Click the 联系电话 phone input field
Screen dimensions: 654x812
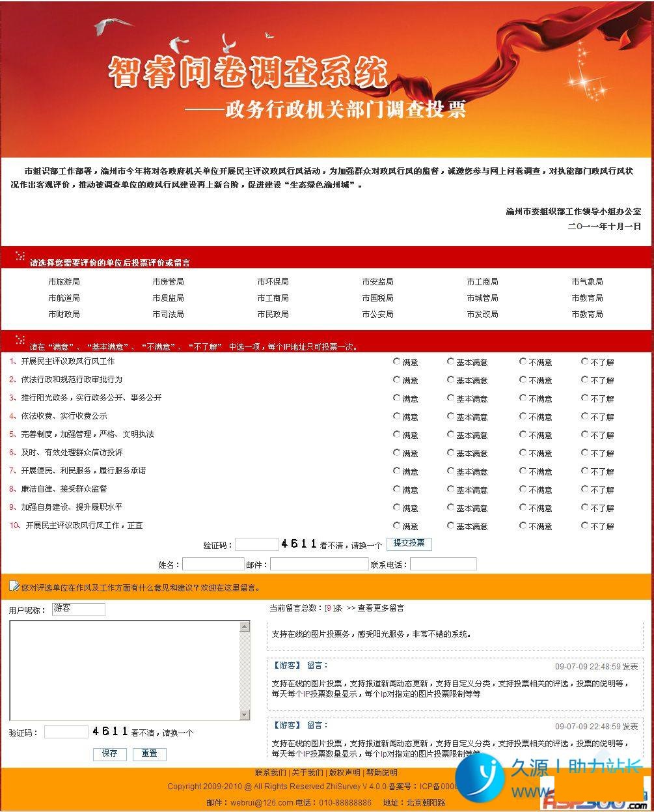coord(443,564)
